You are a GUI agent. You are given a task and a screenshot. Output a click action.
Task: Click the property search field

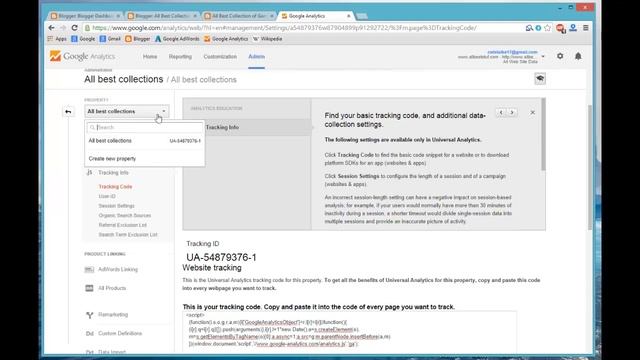pyautogui.click(x=144, y=127)
